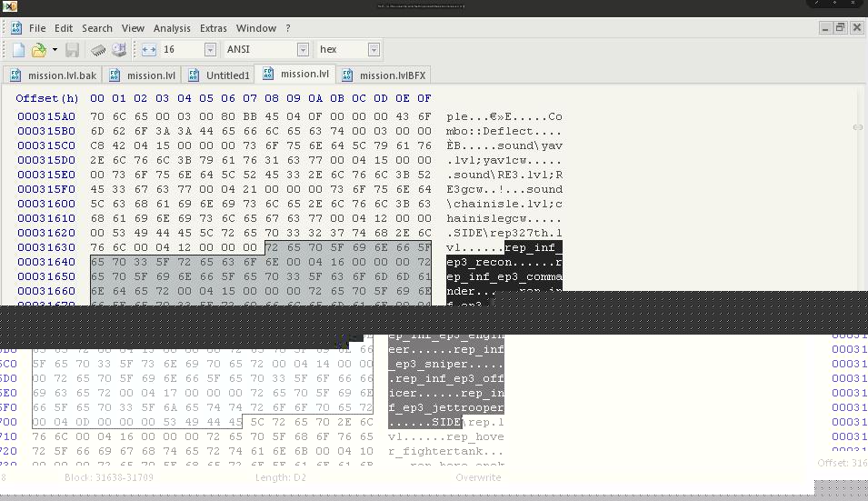868x501 pixels.
Task: Open the bytes per row dropdown showing 16
Action: pyautogui.click(x=210, y=50)
